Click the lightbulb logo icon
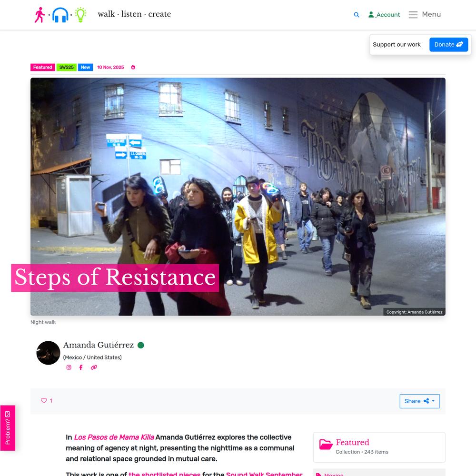476x476 pixels. coord(80,15)
